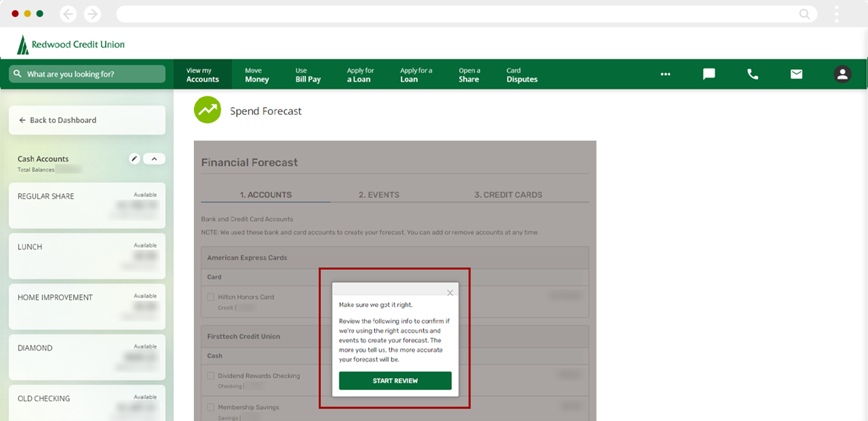This screenshot has width=868, height=421.
Task: Open View my Accounts menu
Action: point(202,74)
